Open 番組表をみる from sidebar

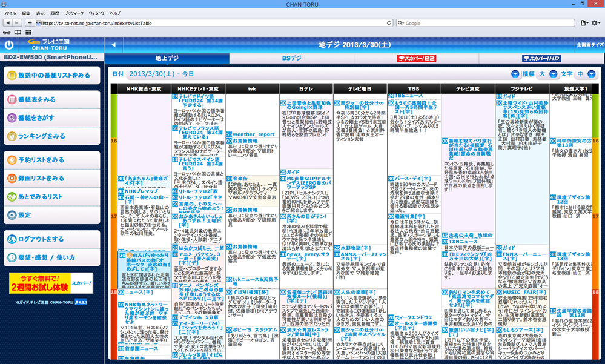[x=51, y=99]
